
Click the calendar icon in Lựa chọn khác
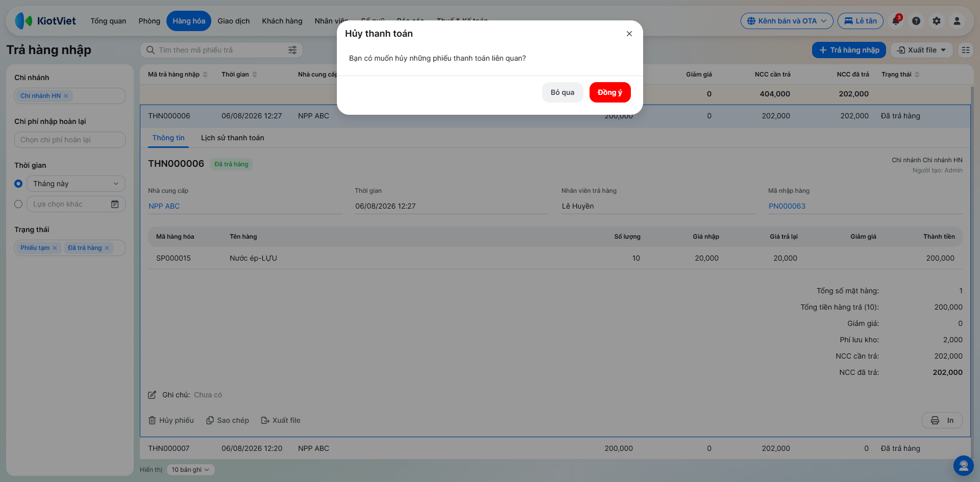click(x=115, y=204)
